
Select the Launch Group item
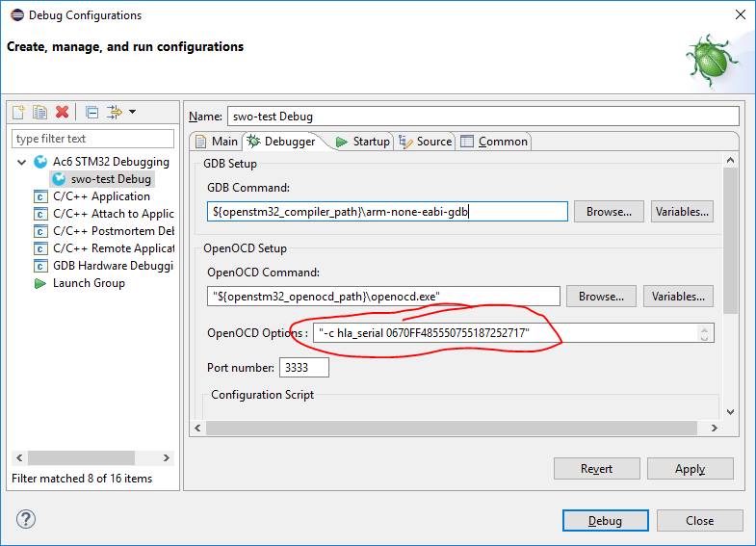89,283
